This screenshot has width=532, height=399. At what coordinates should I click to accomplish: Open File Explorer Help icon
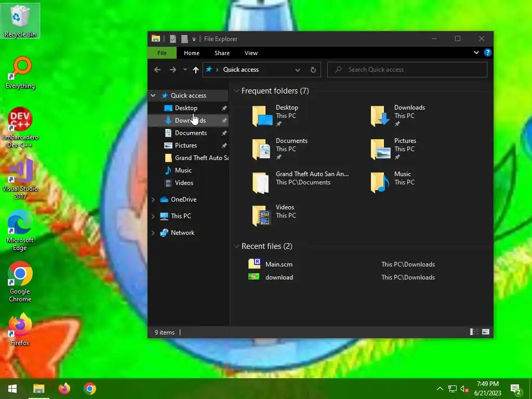pyautogui.click(x=487, y=52)
